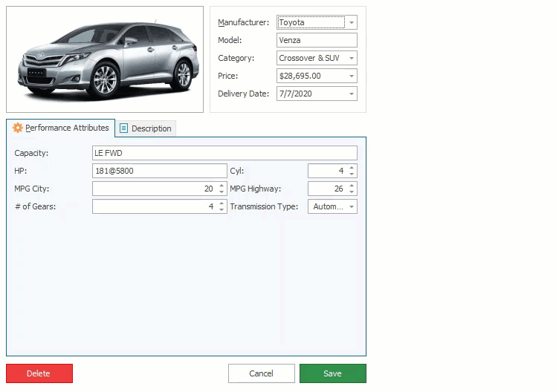This screenshot has height=392, width=556.
Task: Click the Manufacturer: label
Action: point(244,22)
